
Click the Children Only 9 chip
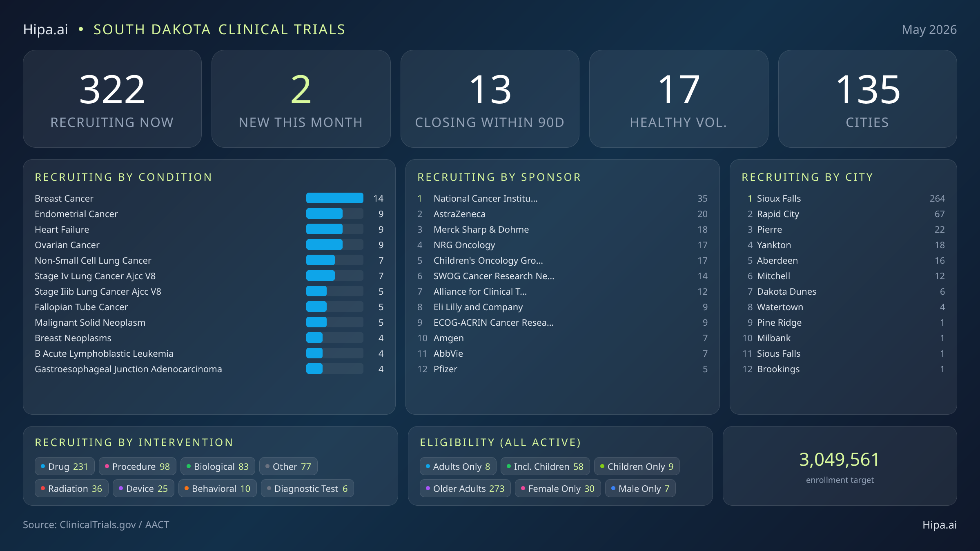pos(637,466)
